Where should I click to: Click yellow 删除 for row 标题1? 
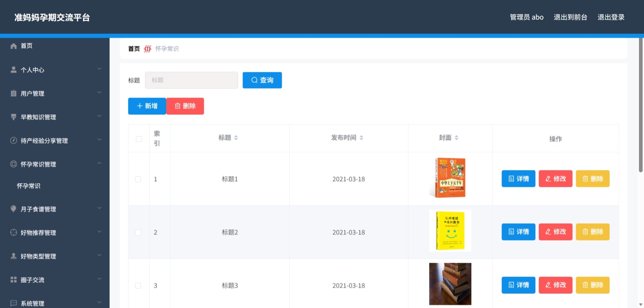tap(593, 179)
